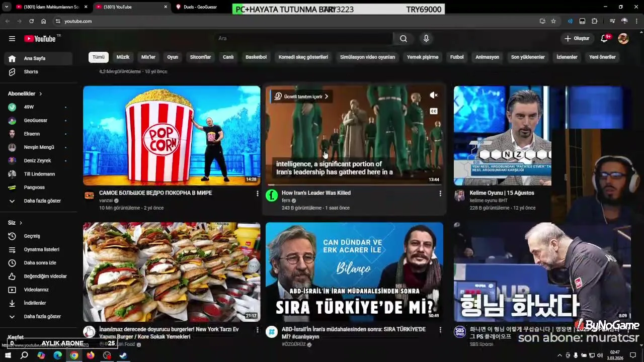Expand the Siz section chevron

click(21, 223)
